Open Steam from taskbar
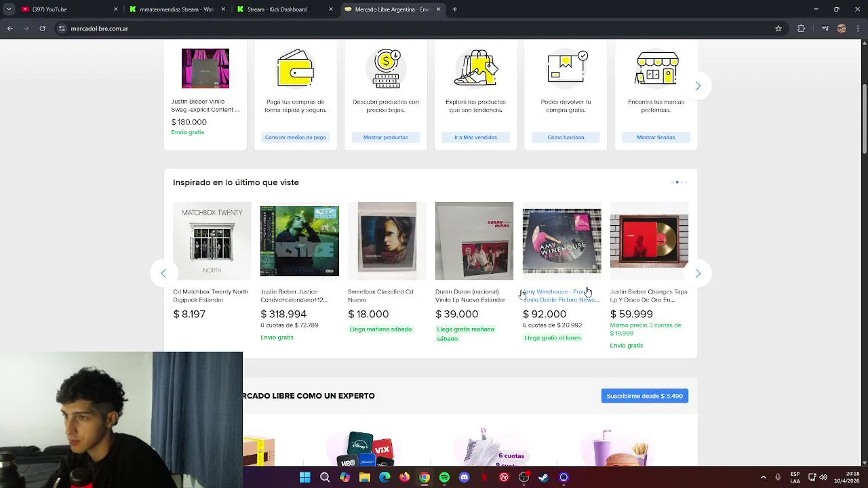Screen dimensions: 868x488 click(543, 477)
